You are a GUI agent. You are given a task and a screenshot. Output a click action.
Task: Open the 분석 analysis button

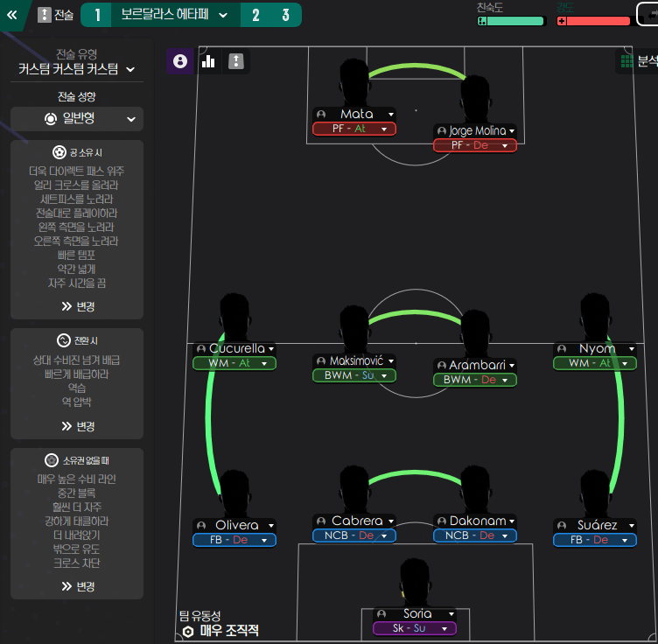tap(638, 61)
